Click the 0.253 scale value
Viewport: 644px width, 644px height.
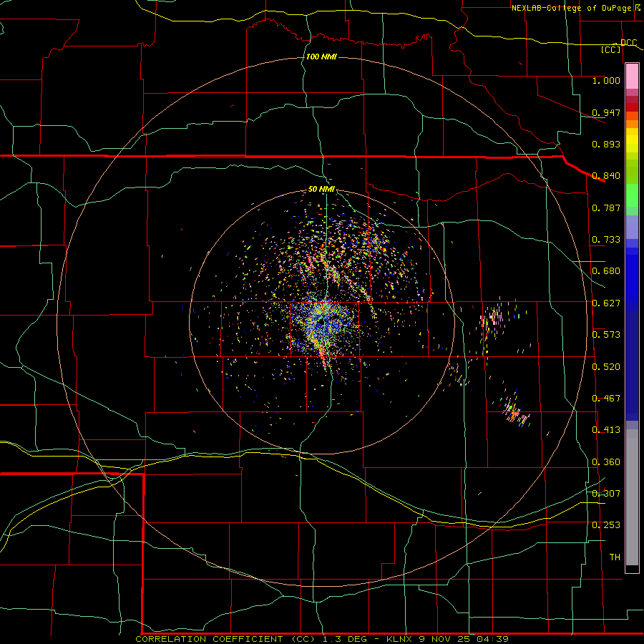606,525
